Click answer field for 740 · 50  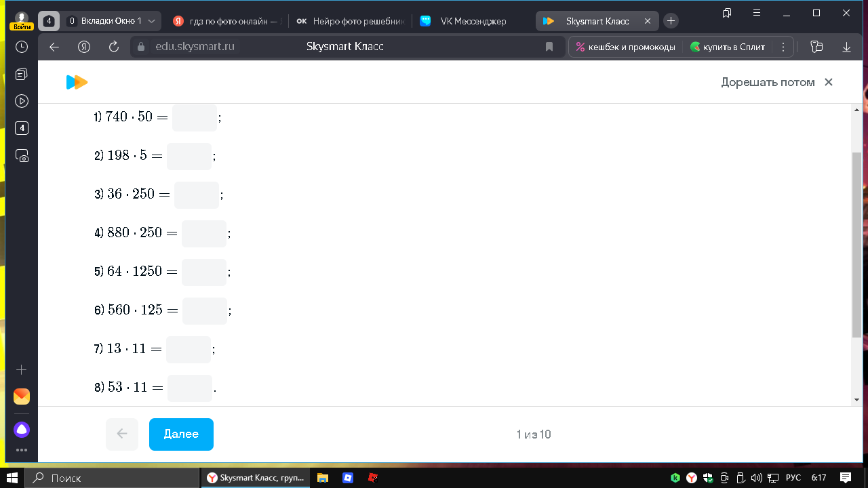(195, 117)
